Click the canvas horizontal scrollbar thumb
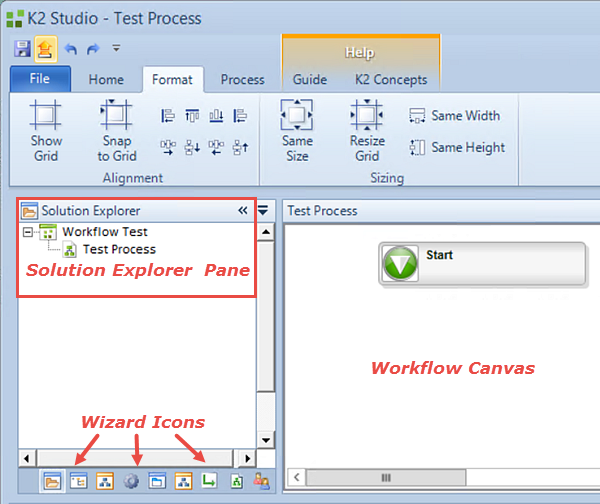600x504 pixels. (x=386, y=478)
